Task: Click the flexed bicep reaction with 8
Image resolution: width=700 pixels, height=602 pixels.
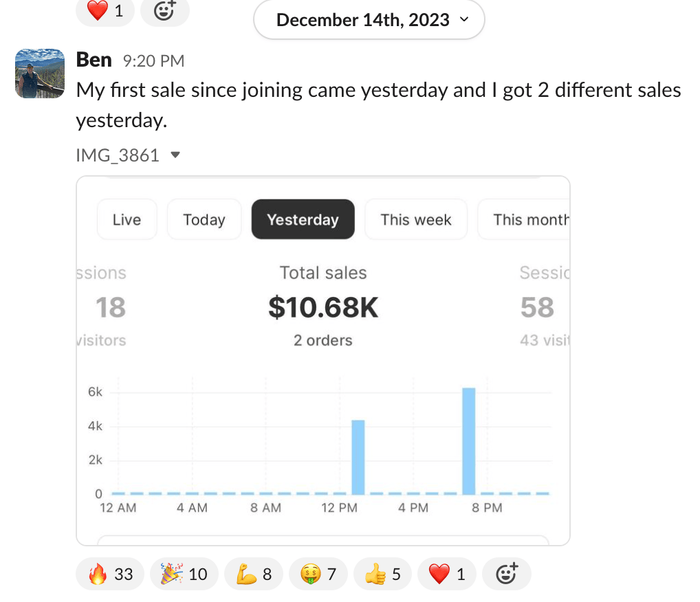Action: click(254, 574)
